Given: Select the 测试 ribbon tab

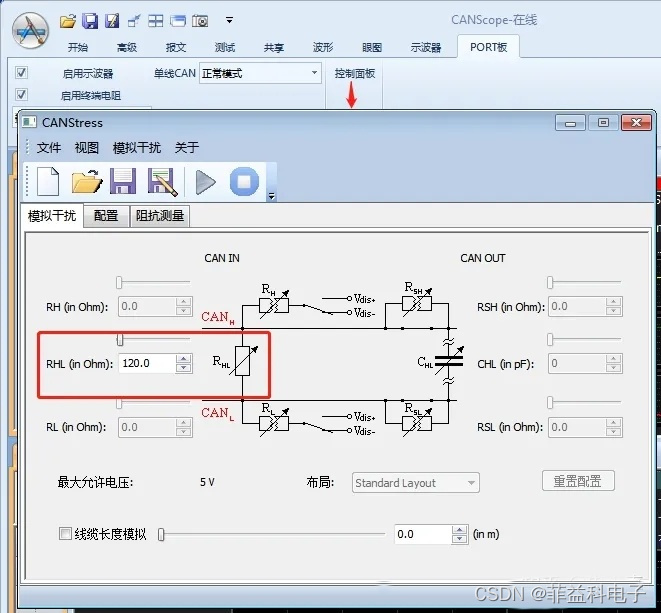Looking at the screenshot, I should [x=225, y=47].
